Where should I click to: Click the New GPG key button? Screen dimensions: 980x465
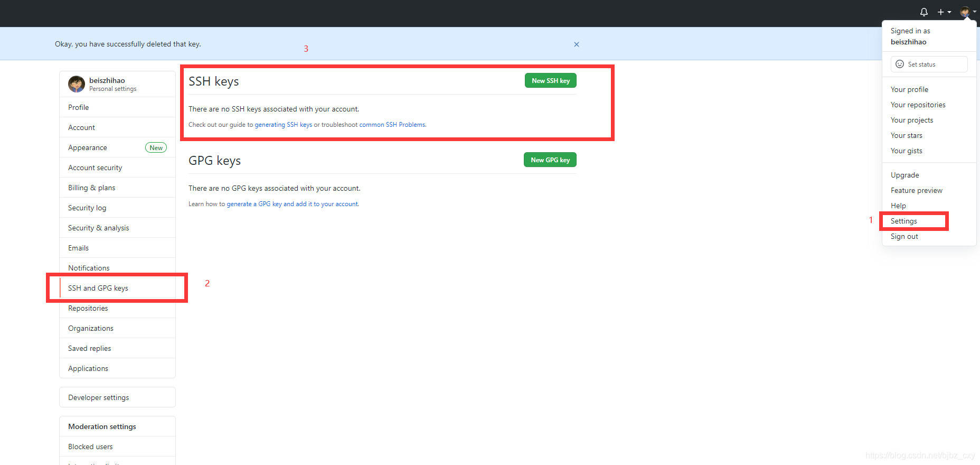pos(550,160)
